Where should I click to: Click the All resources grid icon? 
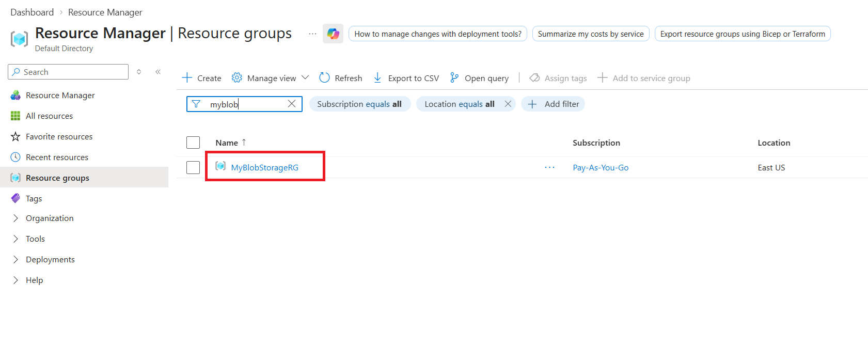coord(15,116)
